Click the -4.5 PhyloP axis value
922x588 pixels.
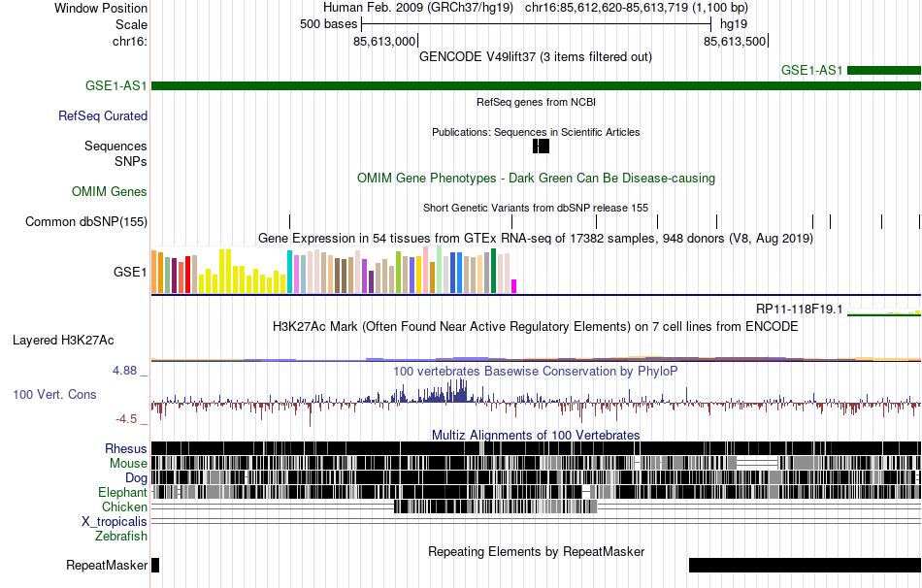pos(126,418)
